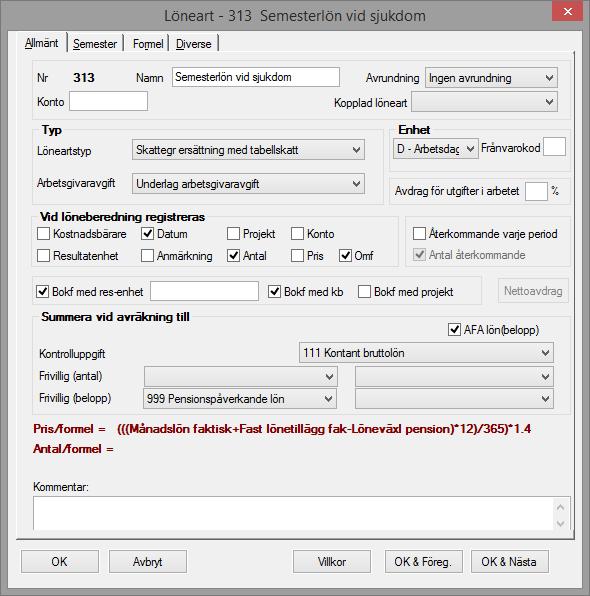The height and width of the screenshot is (596, 590).
Task: Open the Löneartstyp dropdown list
Action: pos(248,150)
